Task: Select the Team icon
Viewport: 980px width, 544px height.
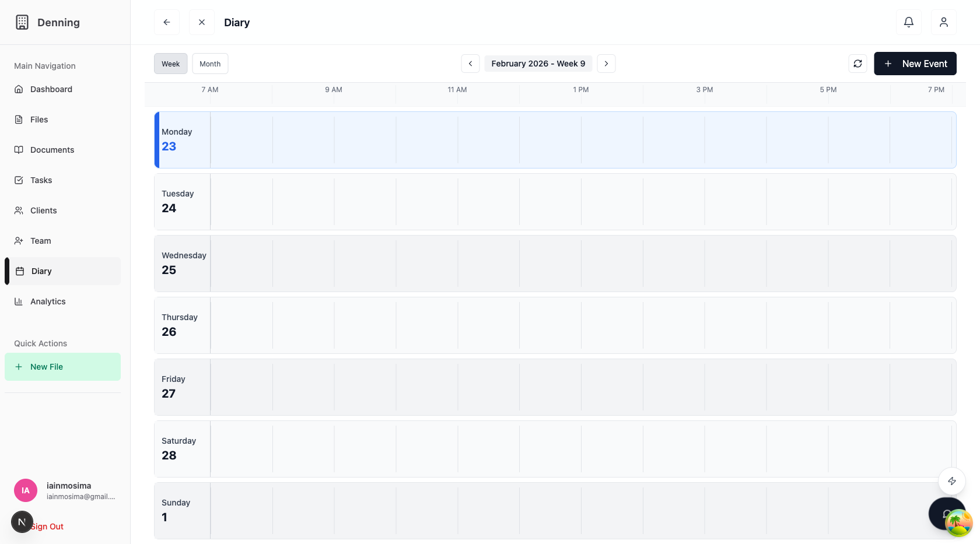Action: [x=19, y=240]
